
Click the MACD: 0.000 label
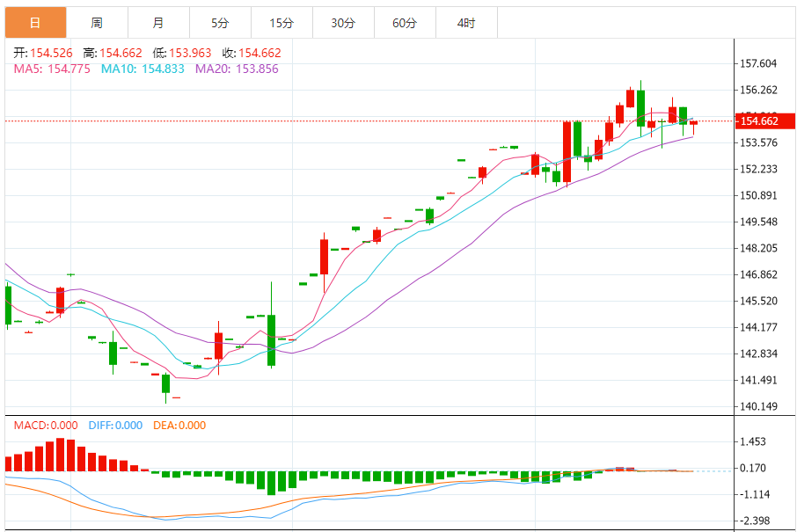46,426
